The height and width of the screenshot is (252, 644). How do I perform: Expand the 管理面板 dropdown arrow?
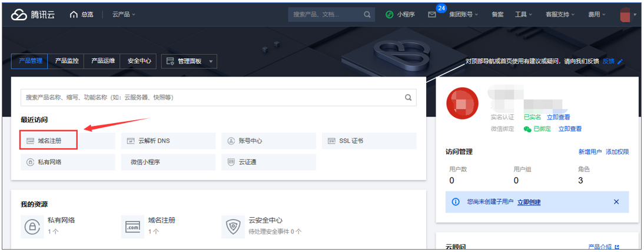[x=211, y=61]
